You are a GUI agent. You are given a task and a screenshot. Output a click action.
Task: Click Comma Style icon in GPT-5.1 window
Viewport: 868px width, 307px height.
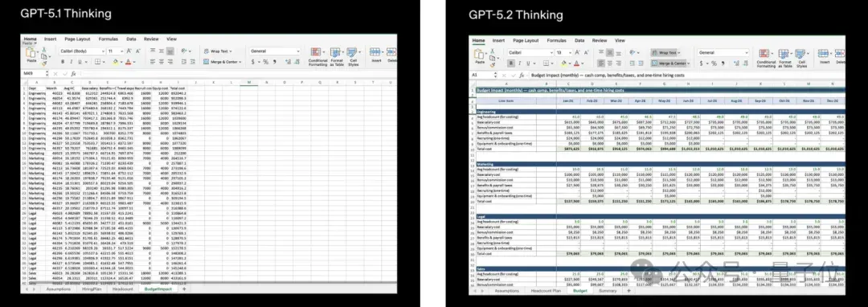[x=275, y=62]
